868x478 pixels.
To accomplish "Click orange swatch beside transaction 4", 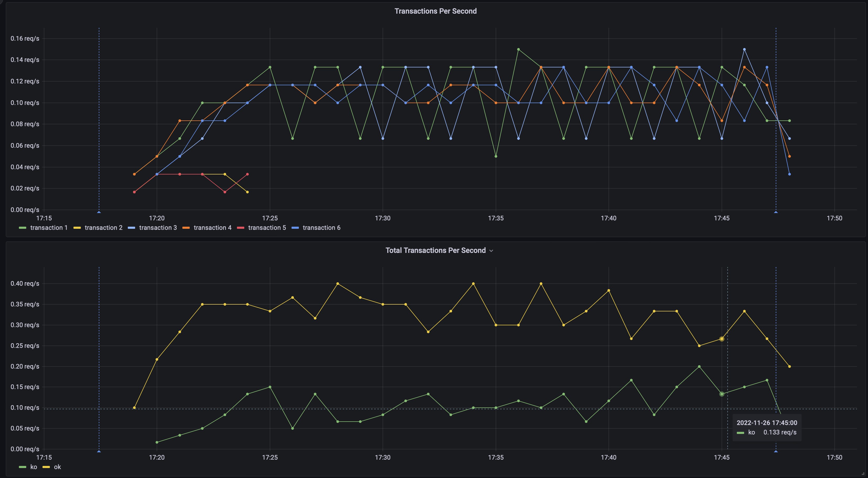I will (x=186, y=228).
